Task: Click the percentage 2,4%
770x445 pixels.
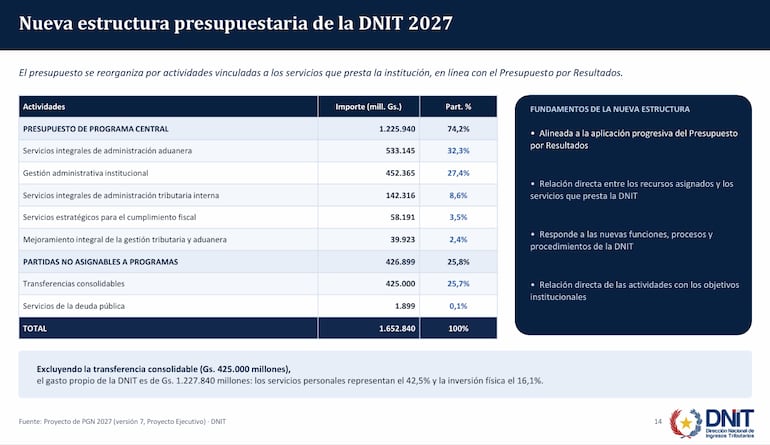Action: tap(458, 240)
